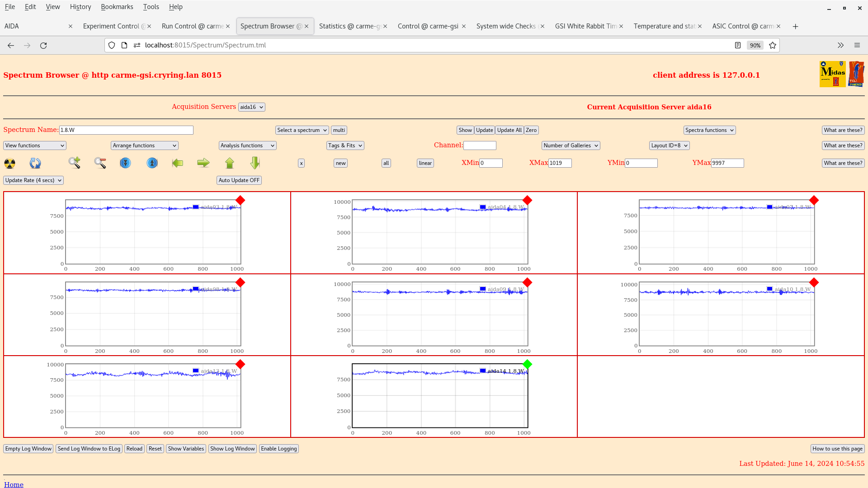Click the zoom in magnifier icon
The width and height of the screenshot is (868, 488).
click(x=75, y=163)
